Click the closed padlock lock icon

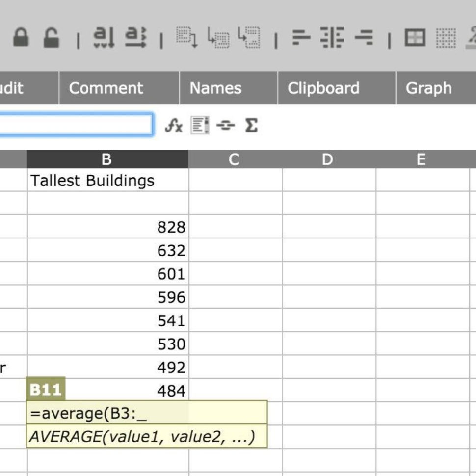[21, 38]
